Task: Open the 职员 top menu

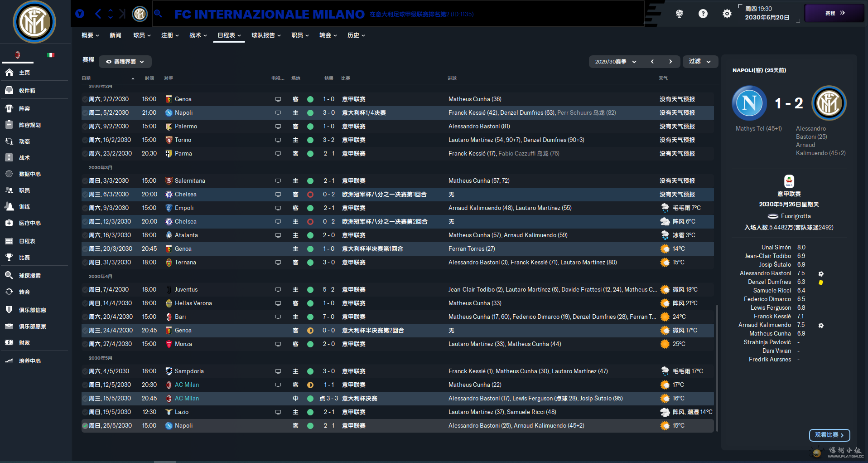Action: [300, 35]
